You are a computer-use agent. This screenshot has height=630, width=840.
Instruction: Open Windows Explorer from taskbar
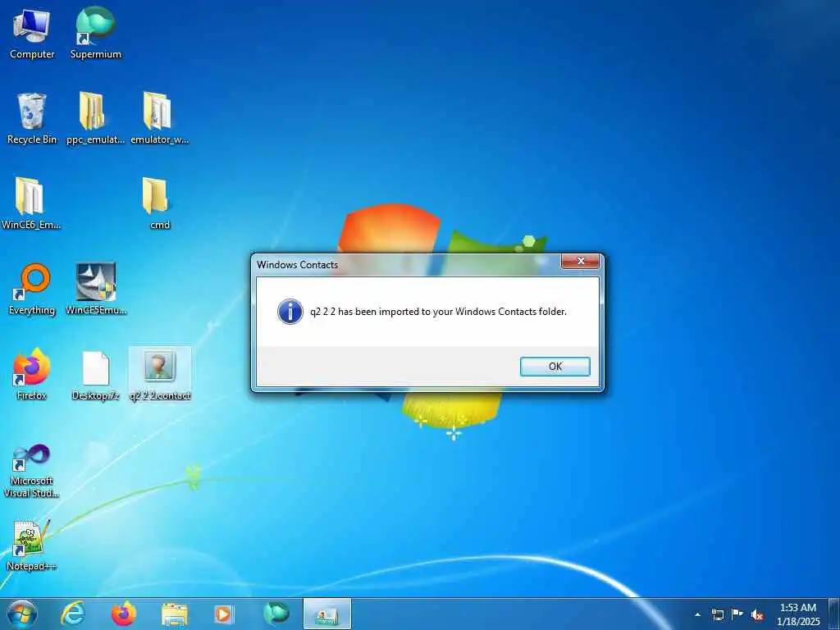click(175, 614)
